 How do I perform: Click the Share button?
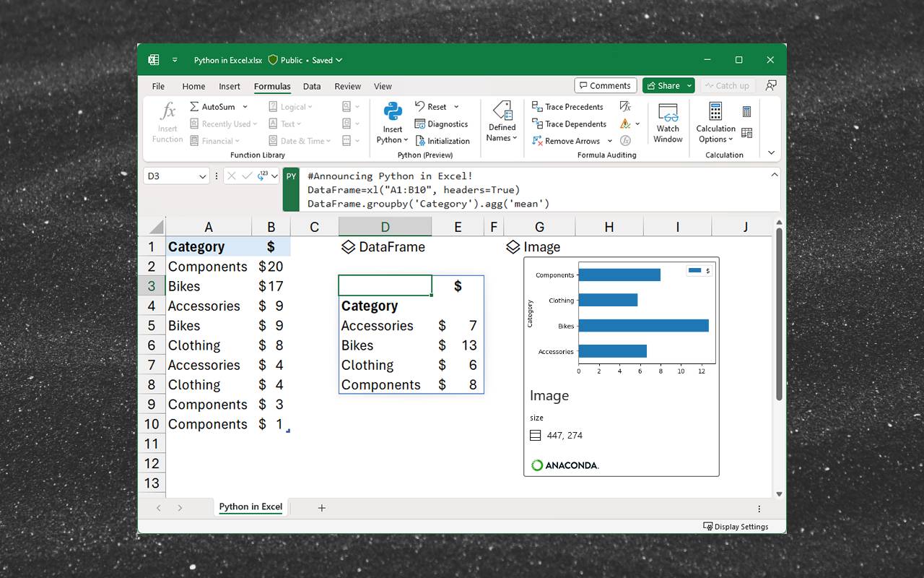click(x=664, y=85)
